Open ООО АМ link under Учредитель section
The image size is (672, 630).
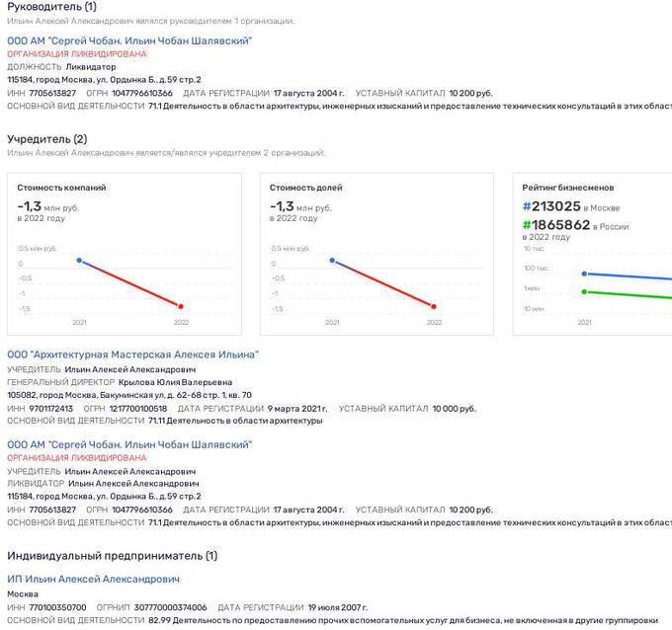[x=129, y=445]
